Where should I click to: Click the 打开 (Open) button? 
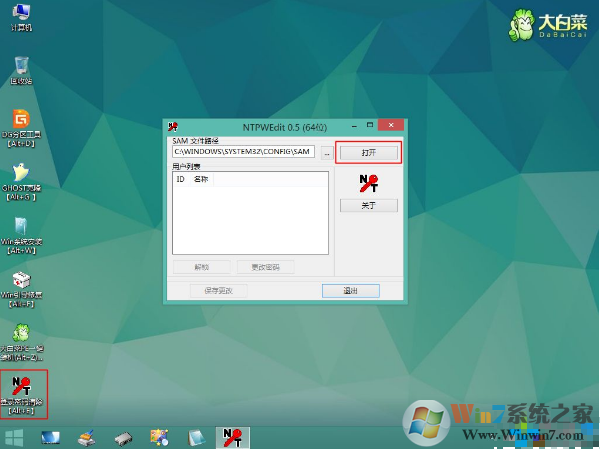(368, 153)
